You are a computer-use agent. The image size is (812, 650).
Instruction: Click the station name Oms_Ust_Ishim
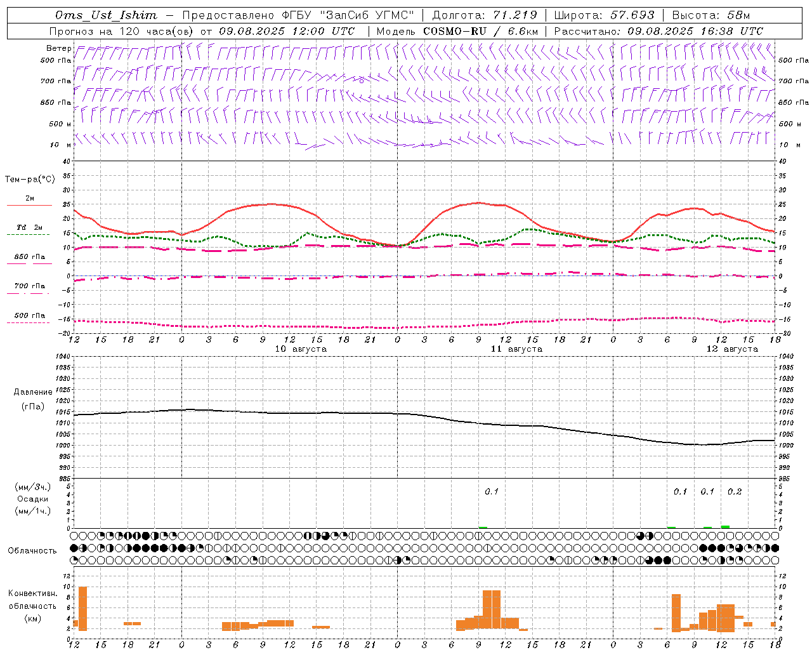[106, 15]
